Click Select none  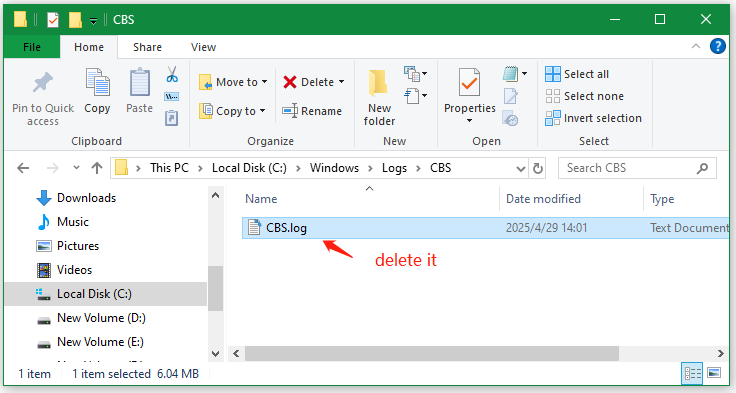tap(584, 96)
